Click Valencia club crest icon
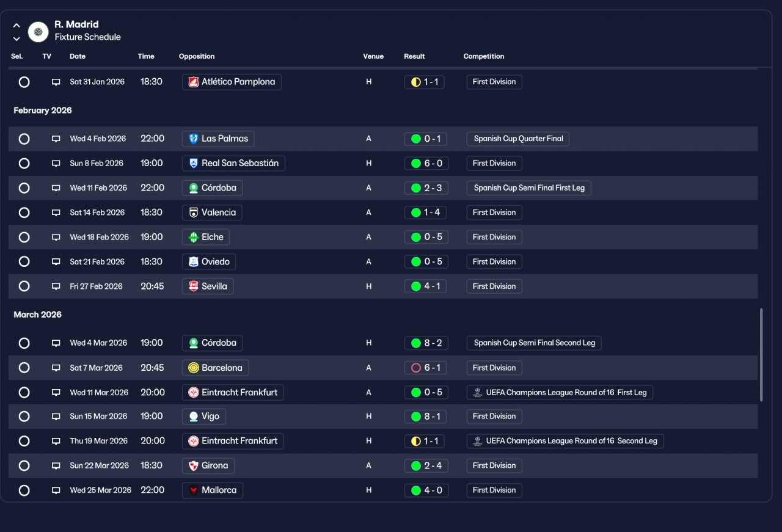This screenshot has height=532, width=782. [194, 213]
